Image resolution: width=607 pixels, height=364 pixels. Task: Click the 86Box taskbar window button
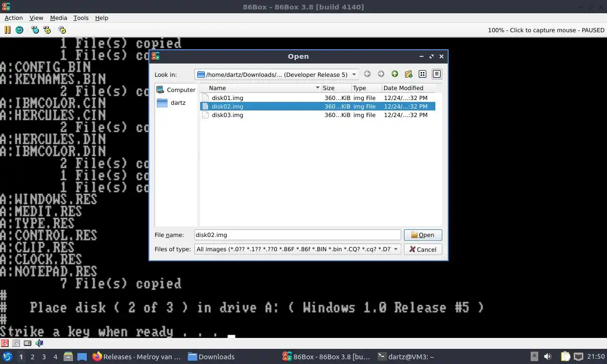pyautogui.click(x=327, y=357)
